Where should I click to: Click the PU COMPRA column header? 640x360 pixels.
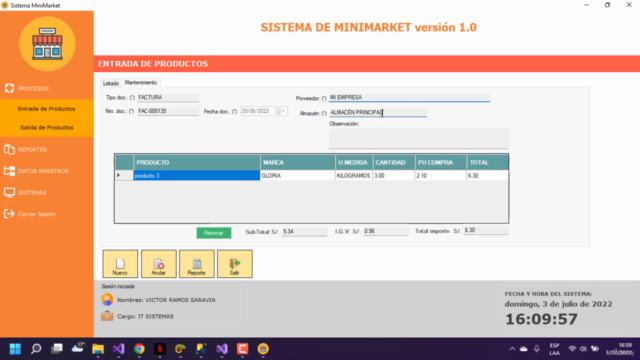pyautogui.click(x=440, y=162)
